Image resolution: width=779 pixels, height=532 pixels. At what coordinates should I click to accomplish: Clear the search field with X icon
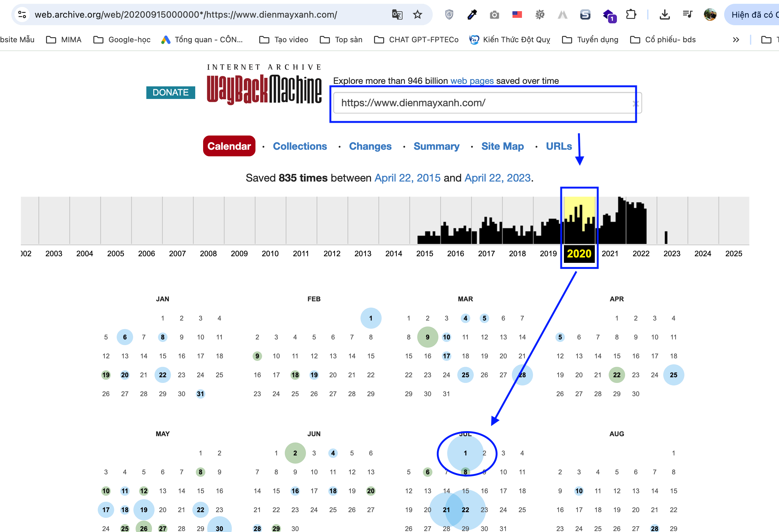635,104
